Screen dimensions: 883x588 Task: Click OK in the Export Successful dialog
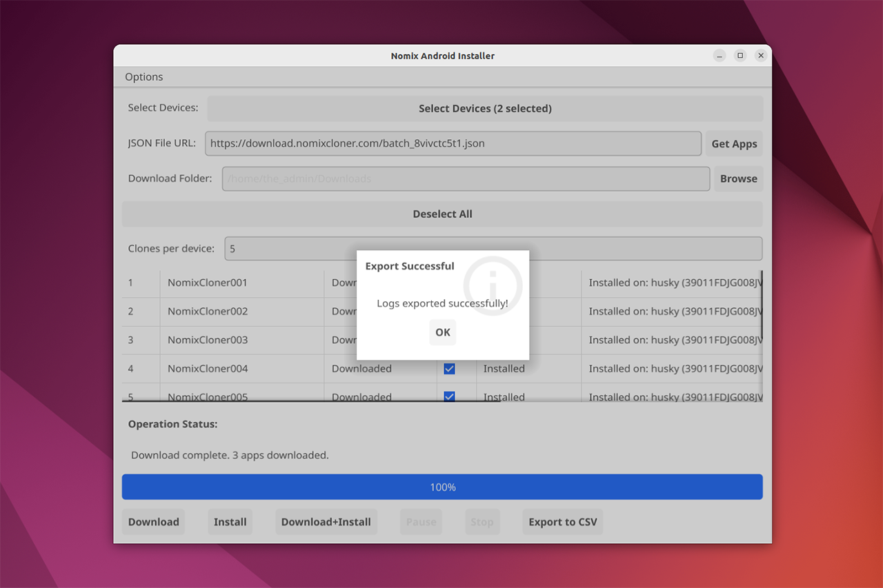click(x=443, y=332)
